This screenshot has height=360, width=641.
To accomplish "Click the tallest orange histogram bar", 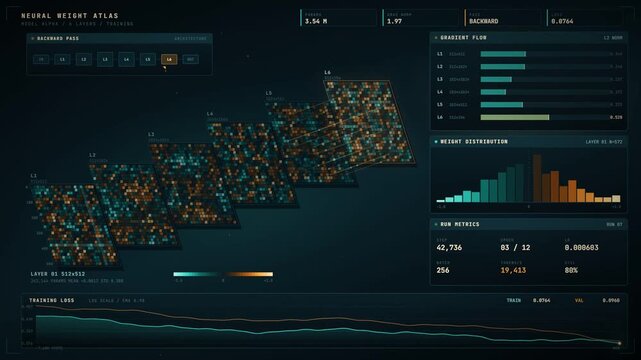I will point(537,178).
